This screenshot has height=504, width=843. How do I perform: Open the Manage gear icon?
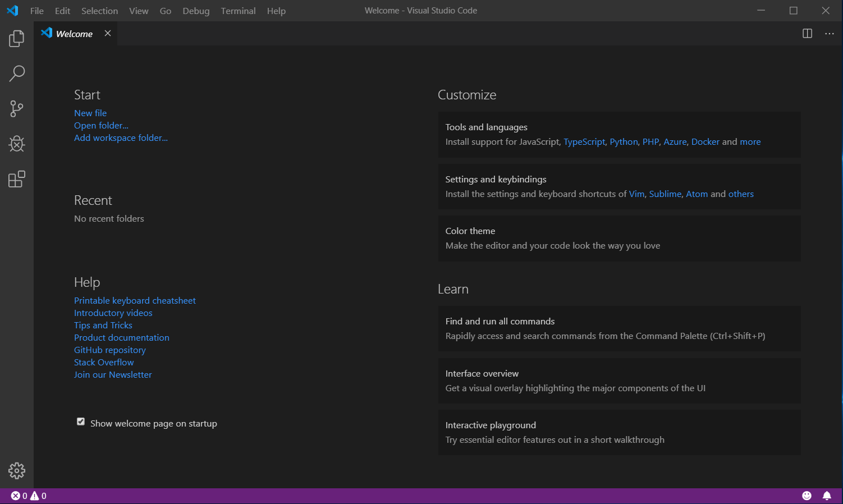coord(17,470)
